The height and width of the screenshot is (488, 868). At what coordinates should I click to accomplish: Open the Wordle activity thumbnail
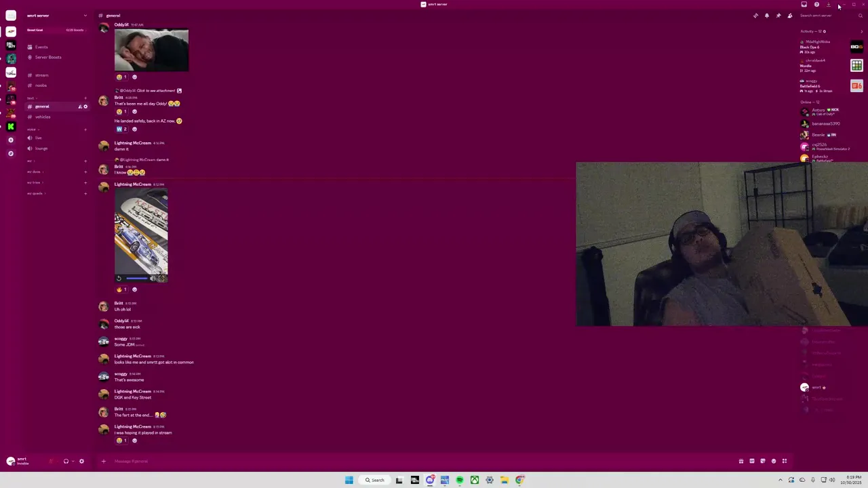coord(856,66)
